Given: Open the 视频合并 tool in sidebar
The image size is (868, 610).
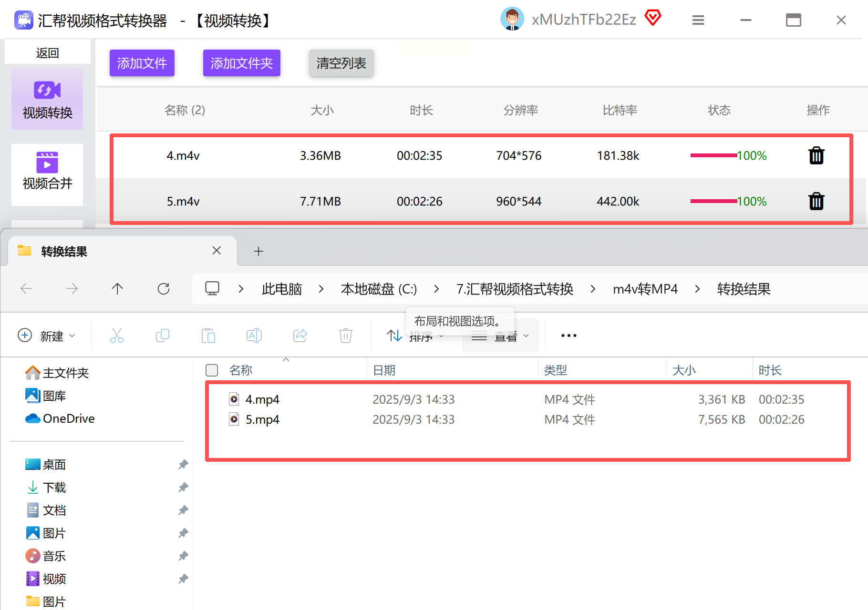Looking at the screenshot, I should coord(47,171).
